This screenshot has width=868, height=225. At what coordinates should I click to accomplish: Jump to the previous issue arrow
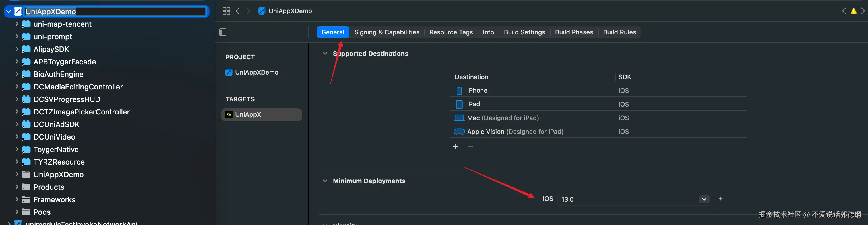tap(844, 11)
